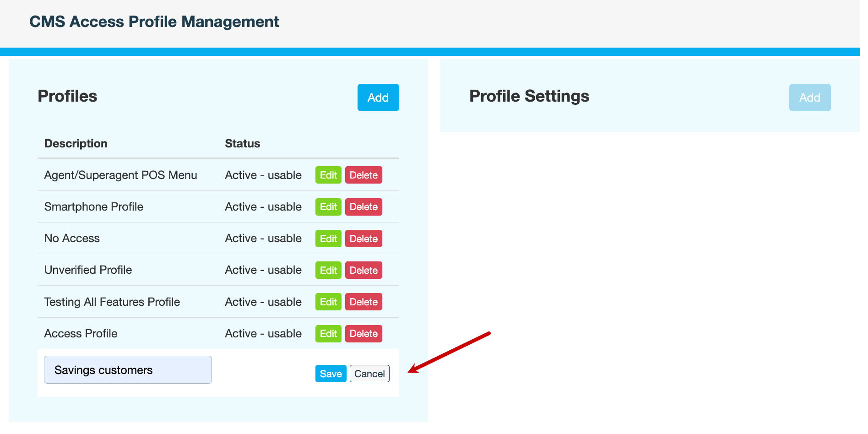Viewport: 868px width, 434px height.
Task: Click Add button in Profiles panel
Action: click(x=378, y=98)
